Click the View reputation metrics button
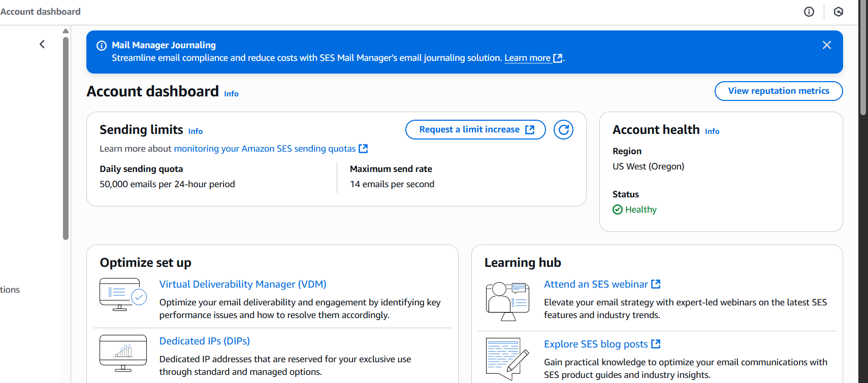The image size is (868, 383). pos(779,91)
